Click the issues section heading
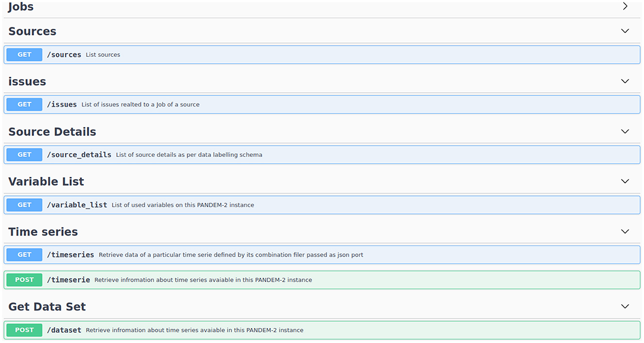This screenshot has width=644, height=343. pyautogui.click(x=27, y=81)
